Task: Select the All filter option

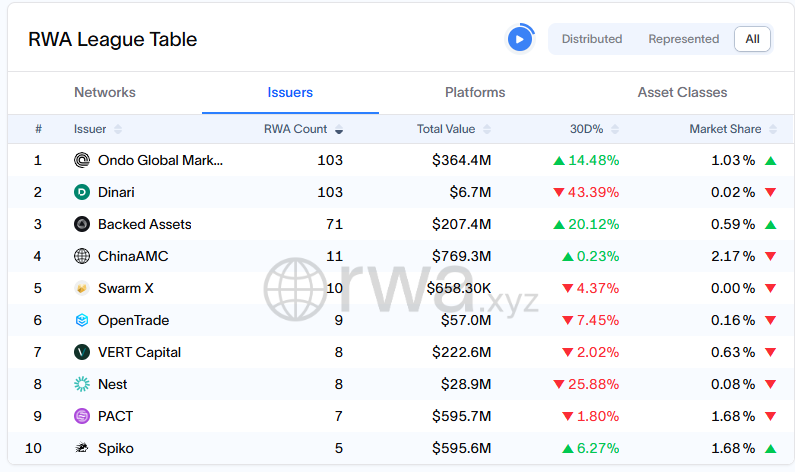Action: tap(752, 39)
